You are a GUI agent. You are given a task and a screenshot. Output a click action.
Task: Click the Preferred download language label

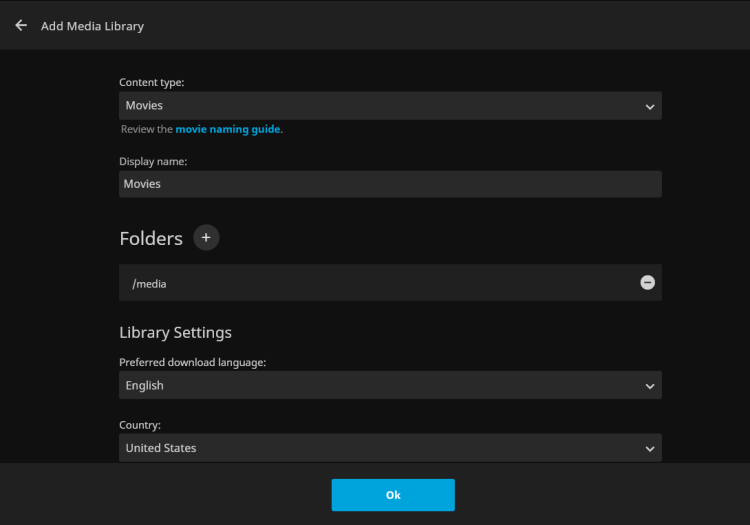coord(193,362)
